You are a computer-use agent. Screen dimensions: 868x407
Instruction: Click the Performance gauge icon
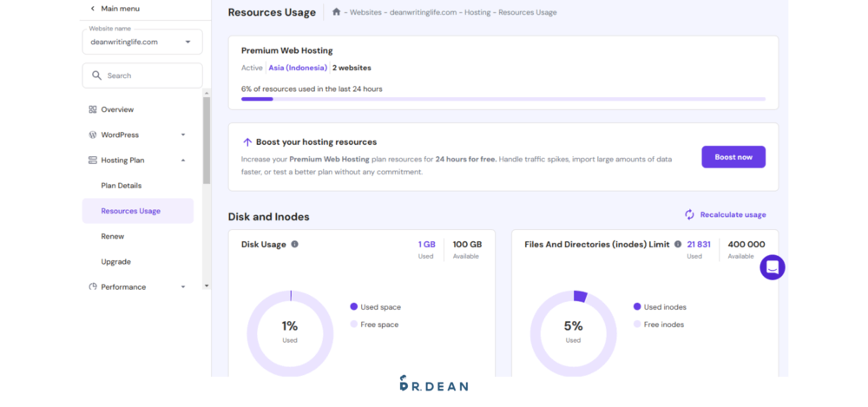coord(93,287)
